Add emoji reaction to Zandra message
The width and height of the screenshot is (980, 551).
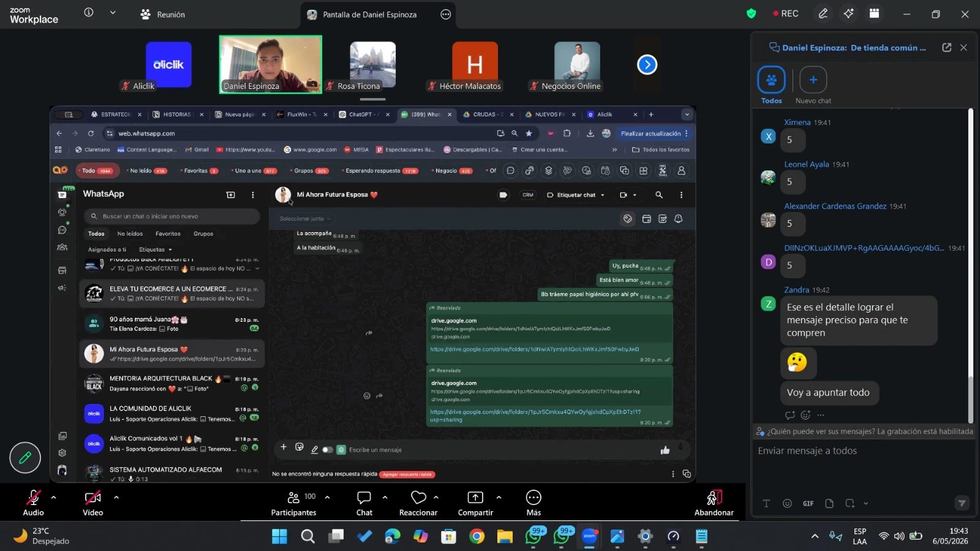click(805, 415)
